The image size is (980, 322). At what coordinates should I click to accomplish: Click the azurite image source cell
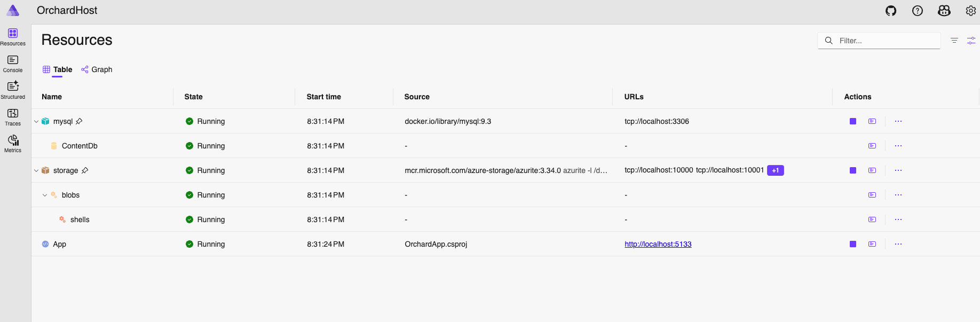pyautogui.click(x=506, y=170)
